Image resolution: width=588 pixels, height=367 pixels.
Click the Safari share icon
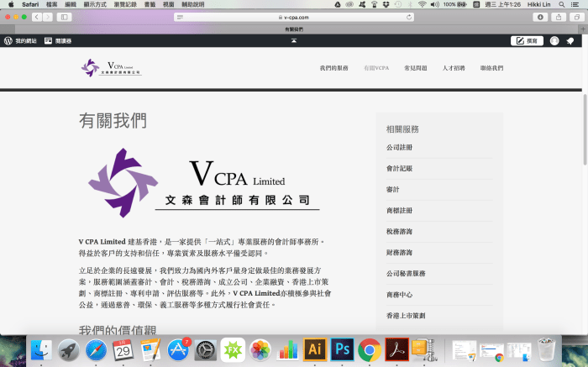pos(558,17)
